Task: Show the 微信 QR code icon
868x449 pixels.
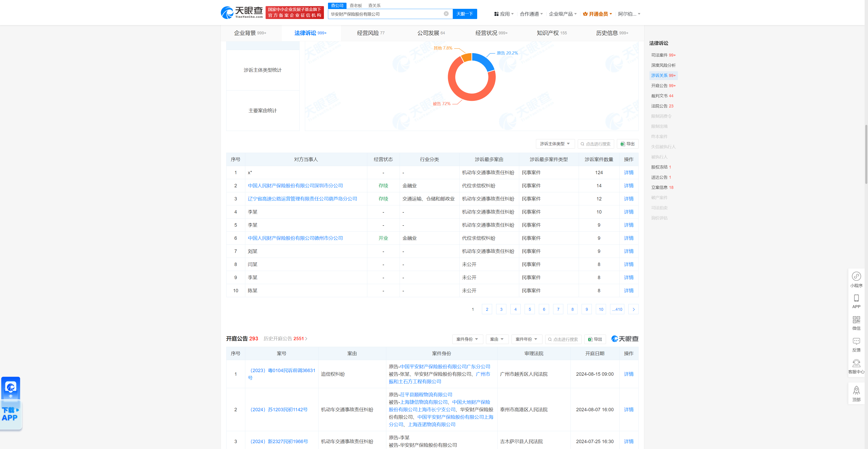Action: [856, 320]
